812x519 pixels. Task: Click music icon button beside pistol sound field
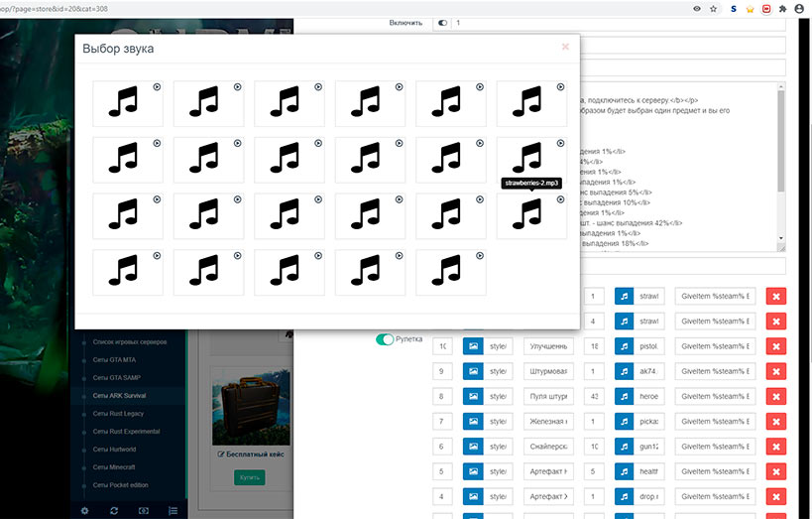(624, 345)
